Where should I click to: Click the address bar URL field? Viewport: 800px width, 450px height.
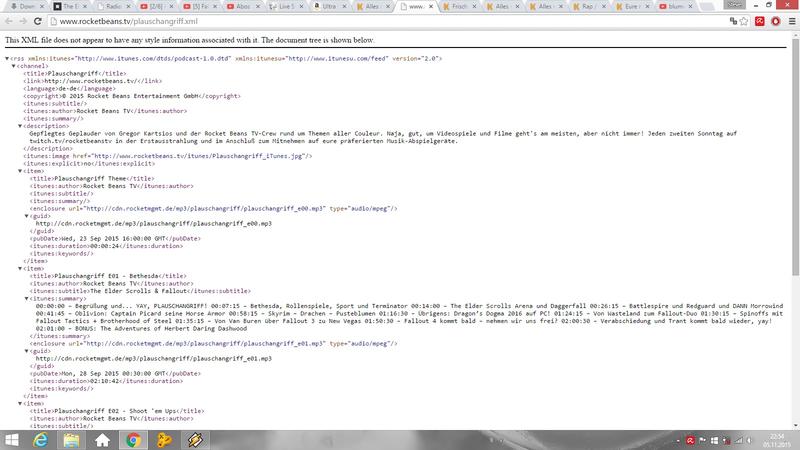[388, 21]
